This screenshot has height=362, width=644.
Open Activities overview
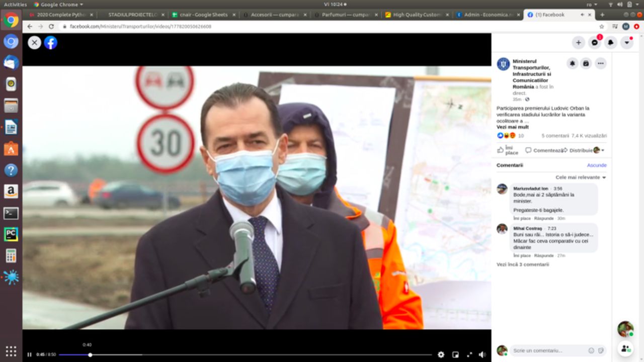tap(15, 4)
